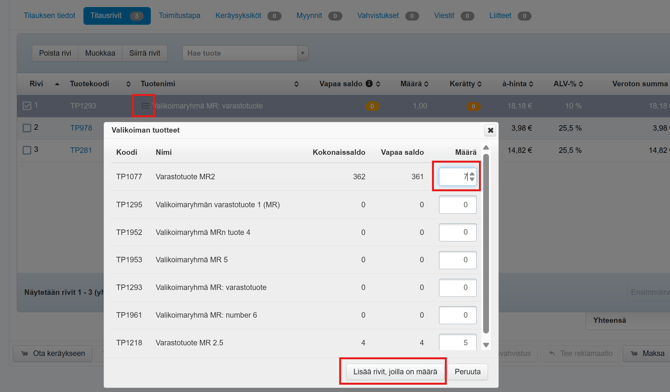This screenshot has height=392, width=670.
Task: Open the Tilauksen tiedot tab
Action: pos(50,15)
